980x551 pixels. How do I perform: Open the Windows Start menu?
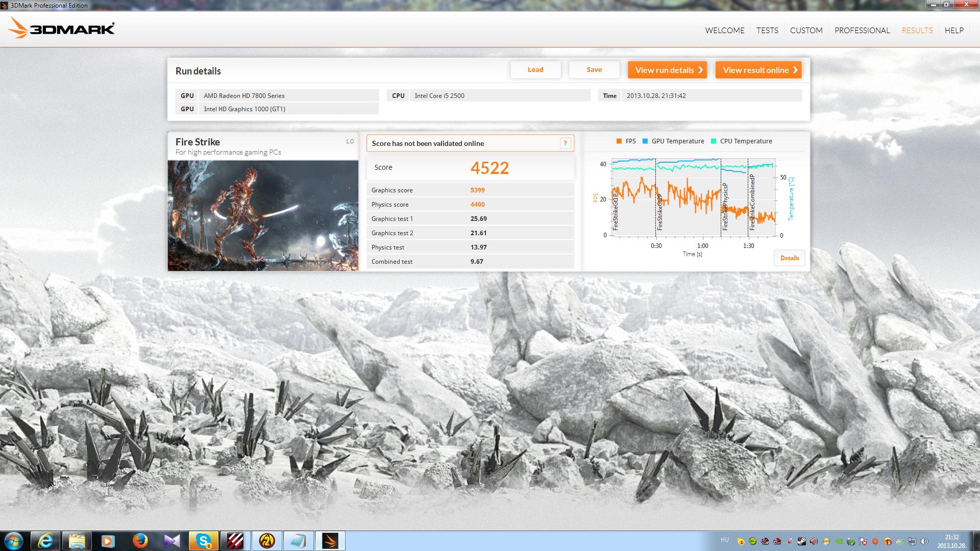[x=14, y=541]
